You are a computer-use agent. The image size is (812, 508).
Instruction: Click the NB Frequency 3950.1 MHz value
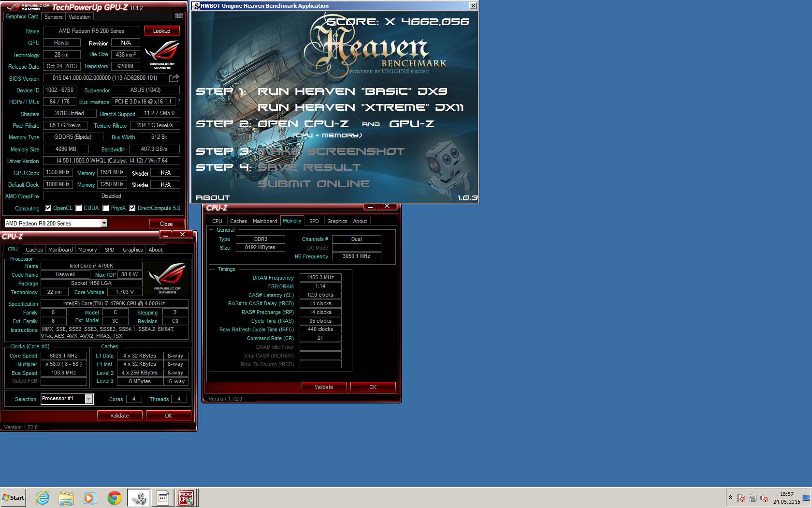point(356,256)
